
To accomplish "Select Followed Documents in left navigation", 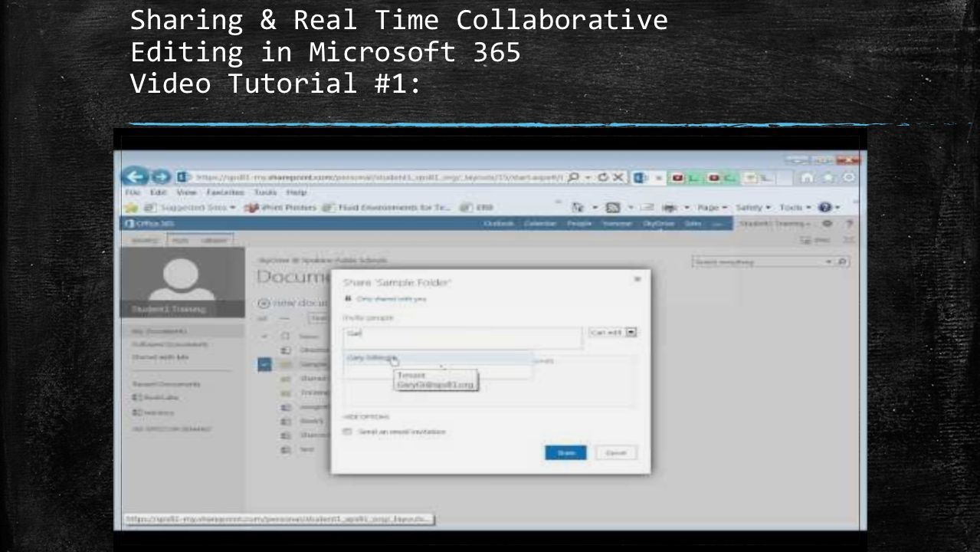I will (x=170, y=344).
